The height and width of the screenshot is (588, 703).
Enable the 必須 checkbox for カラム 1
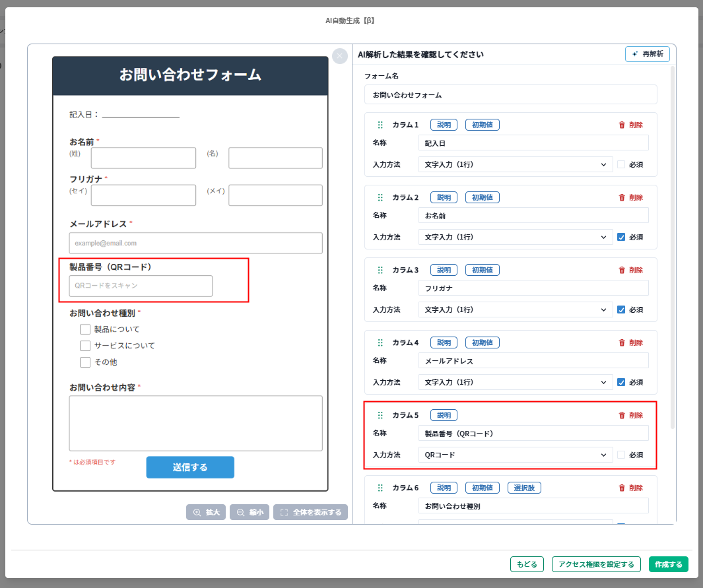tap(621, 164)
